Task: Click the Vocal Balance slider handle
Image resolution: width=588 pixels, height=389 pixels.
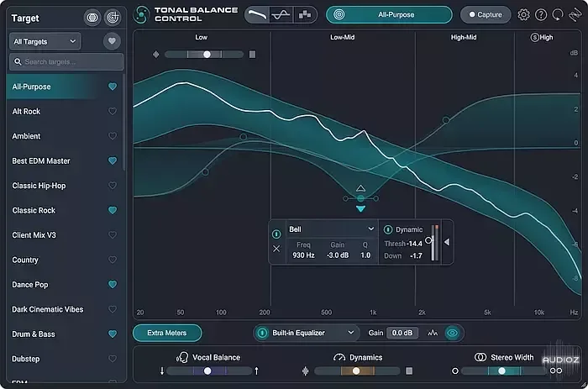Action: pos(207,371)
